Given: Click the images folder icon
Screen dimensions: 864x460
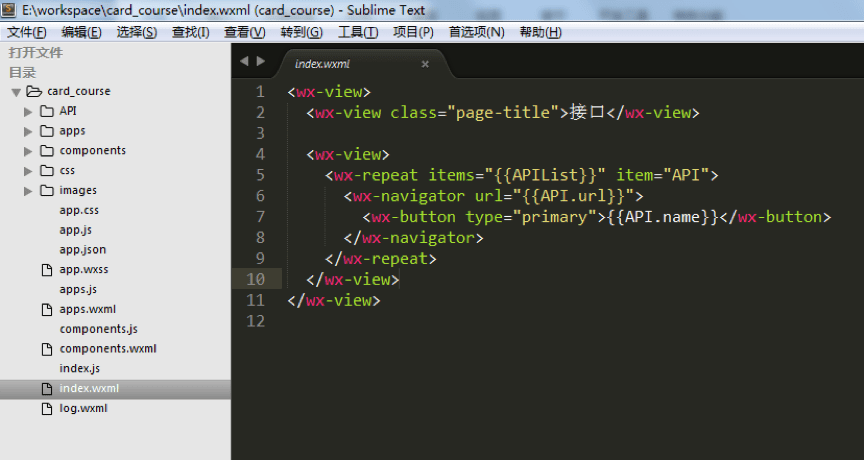Looking at the screenshot, I should [47, 191].
